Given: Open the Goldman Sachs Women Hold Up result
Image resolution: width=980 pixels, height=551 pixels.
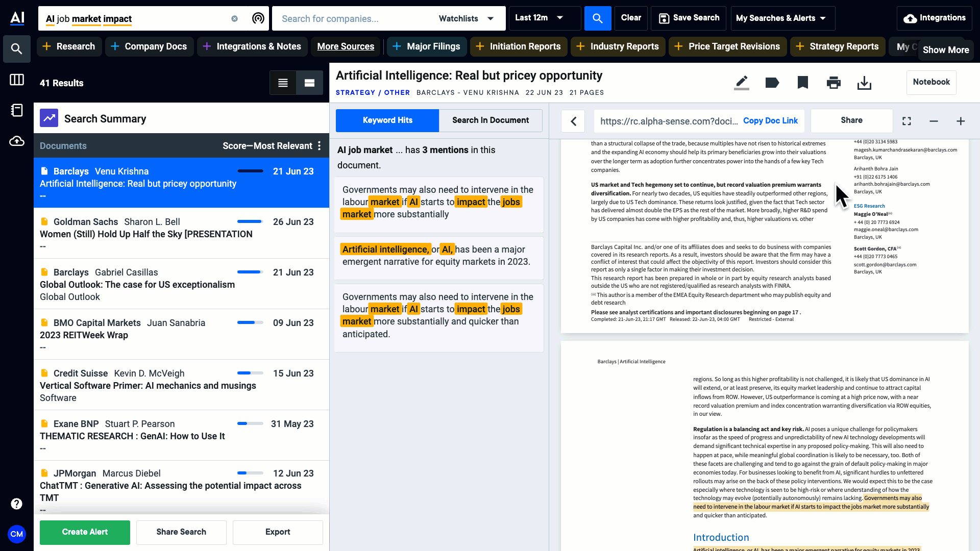Looking at the screenshot, I should (x=181, y=233).
